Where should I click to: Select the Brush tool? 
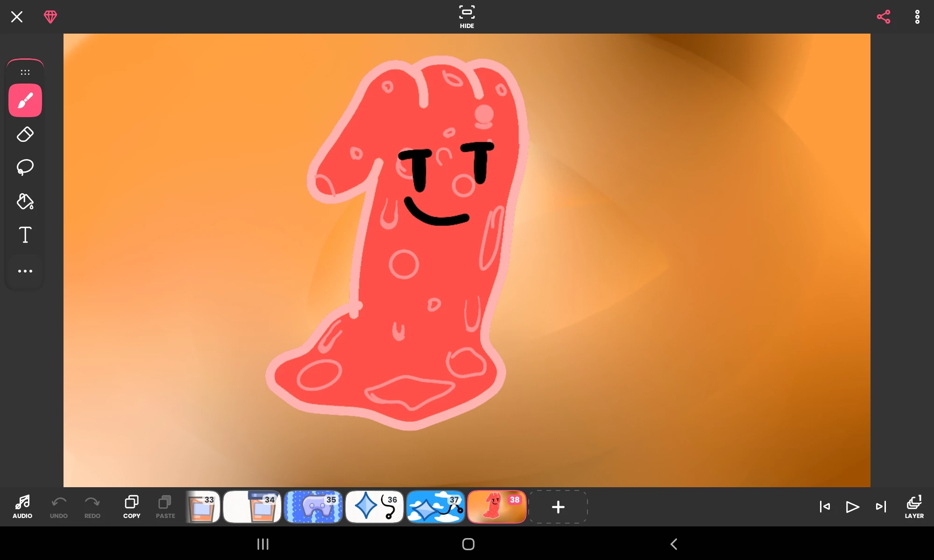[25, 100]
